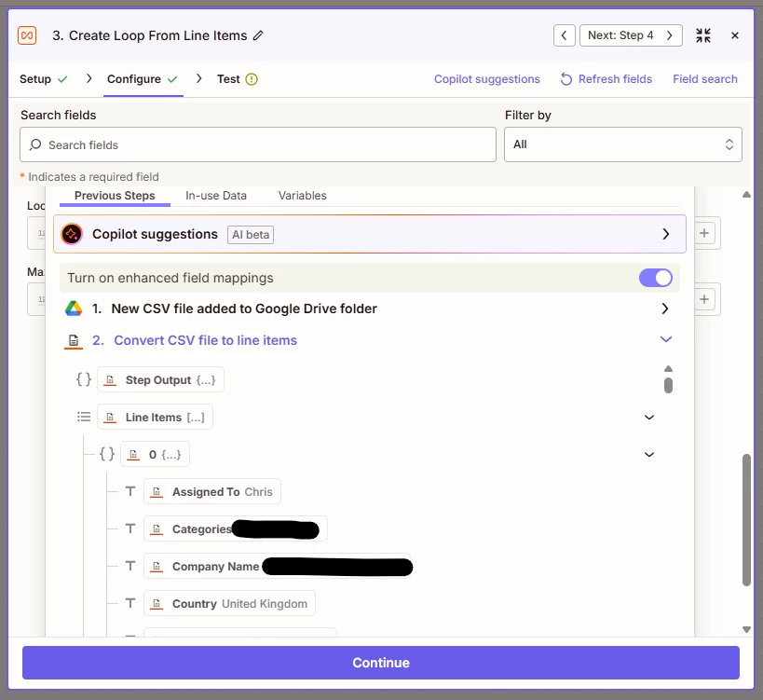
Task: Open the Copilot suggestions AI beta banner
Action: 369,234
